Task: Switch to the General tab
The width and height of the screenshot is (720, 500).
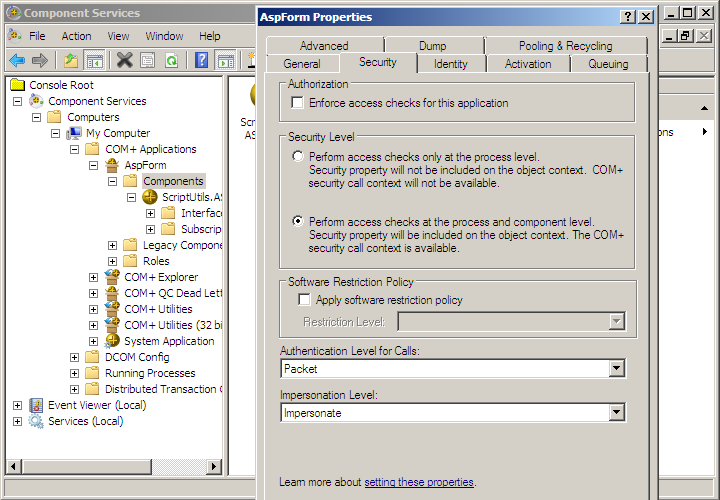Action: tap(302, 64)
